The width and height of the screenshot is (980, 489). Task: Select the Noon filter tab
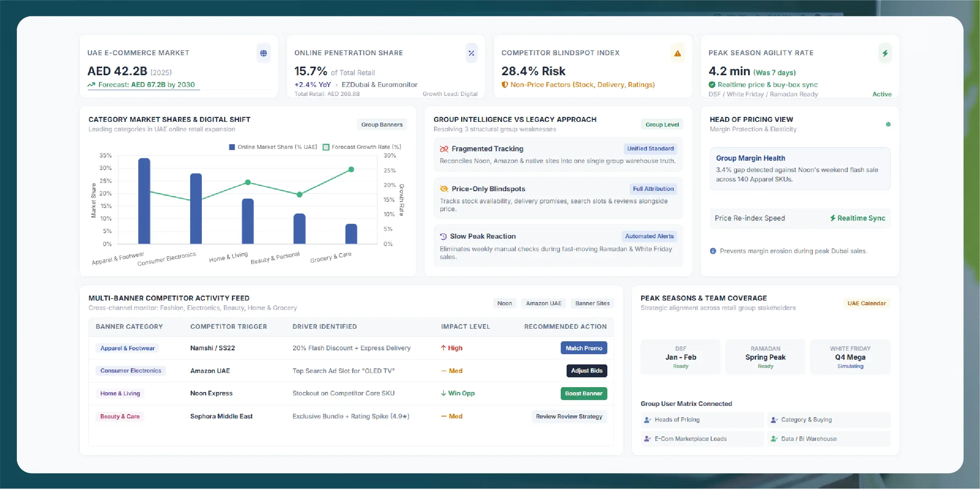coord(505,303)
